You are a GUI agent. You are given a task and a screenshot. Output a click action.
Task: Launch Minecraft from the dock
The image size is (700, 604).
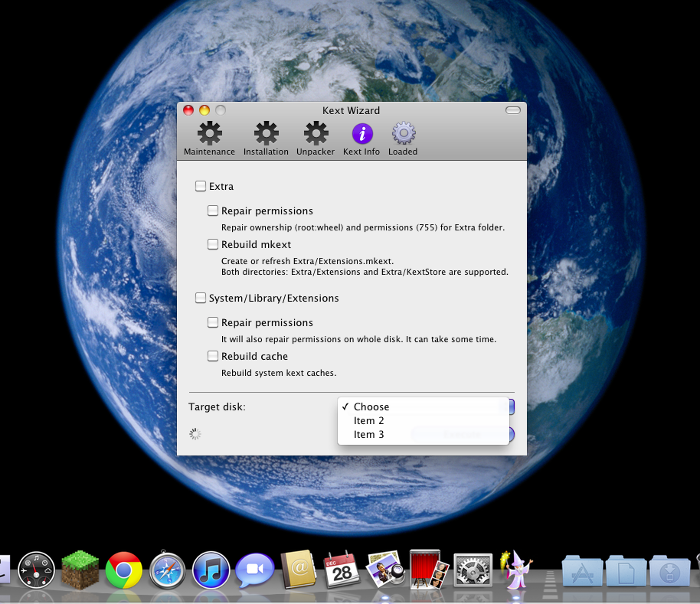[80, 570]
